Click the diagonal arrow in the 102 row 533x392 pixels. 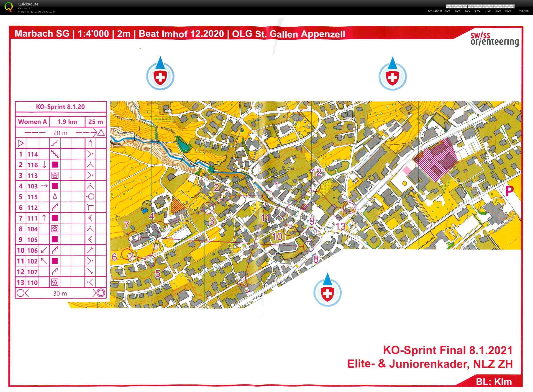[44, 261]
